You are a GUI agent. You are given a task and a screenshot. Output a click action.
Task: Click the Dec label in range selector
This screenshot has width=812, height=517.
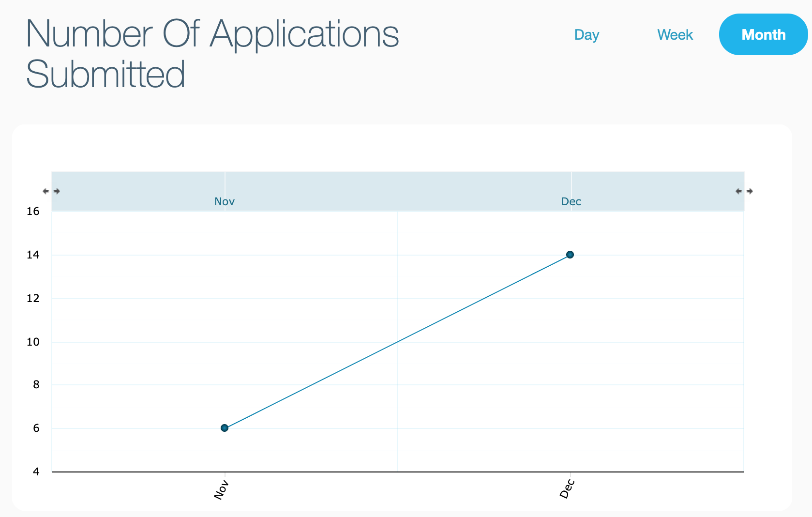571,201
